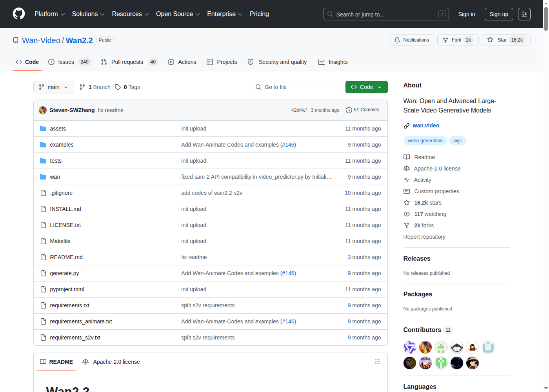Click the fork icon next to 2k forks
Image resolution: width=549 pixels, height=392 pixels.
(x=407, y=225)
